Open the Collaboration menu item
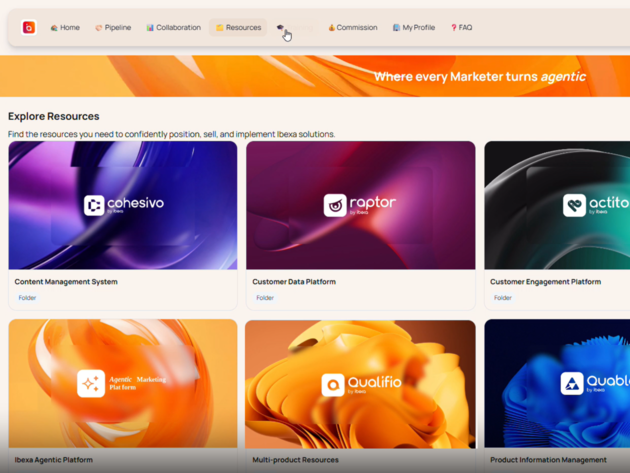Screen dimensions: 630x473 174,28
